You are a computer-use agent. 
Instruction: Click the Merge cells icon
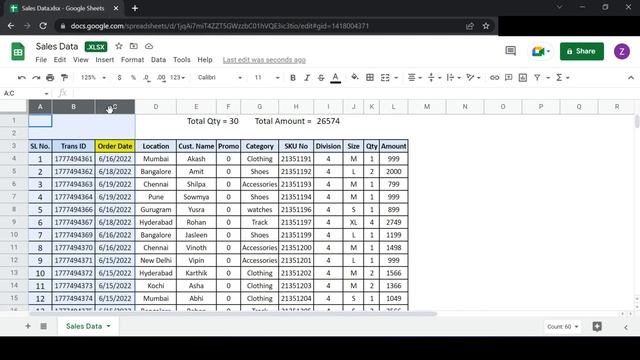(x=385, y=78)
